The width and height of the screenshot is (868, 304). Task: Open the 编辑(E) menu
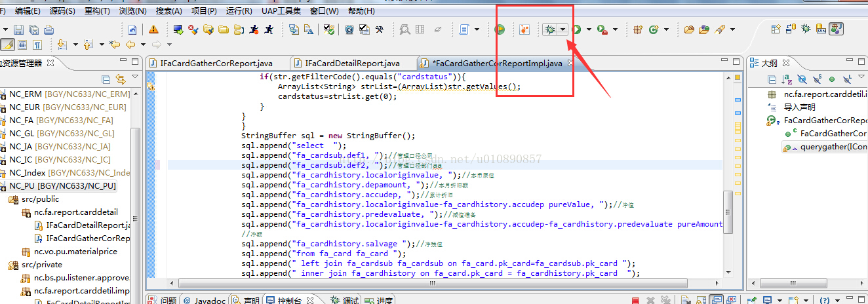tap(28, 11)
